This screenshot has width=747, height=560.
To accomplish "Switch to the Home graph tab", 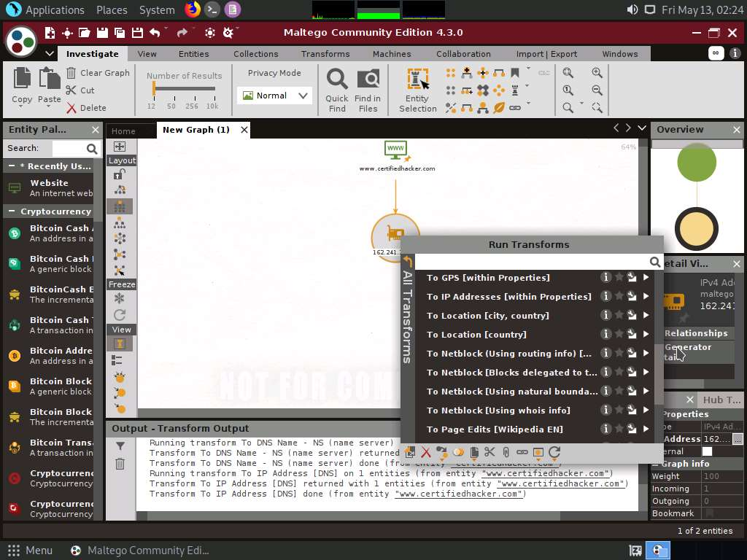I will tap(123, 131).
